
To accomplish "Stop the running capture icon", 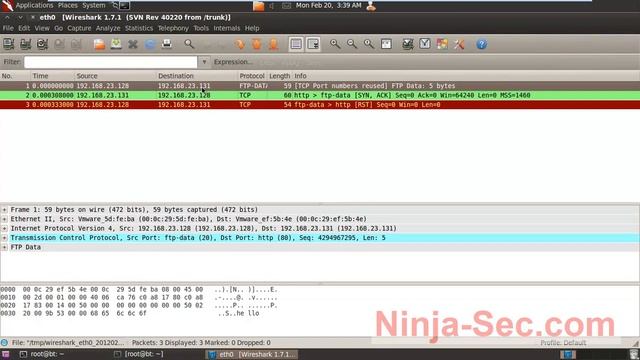I will tap(59, 44).
